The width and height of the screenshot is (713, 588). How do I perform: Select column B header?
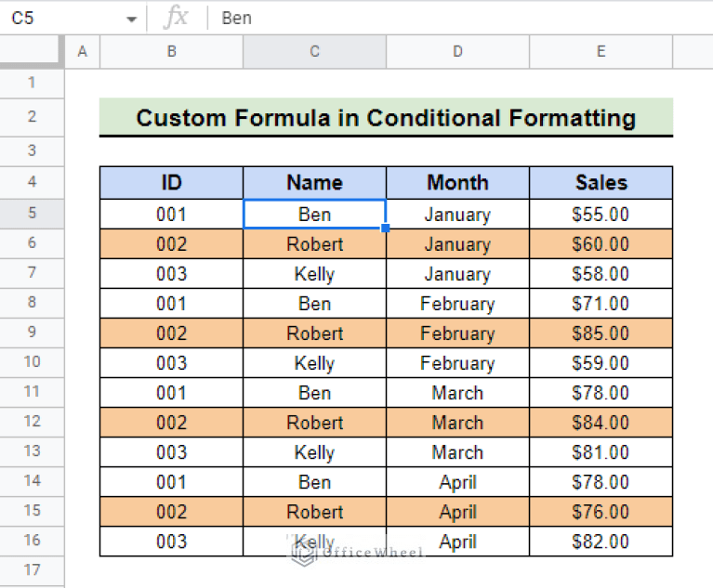pyautogui.click(x=171, y=51)
